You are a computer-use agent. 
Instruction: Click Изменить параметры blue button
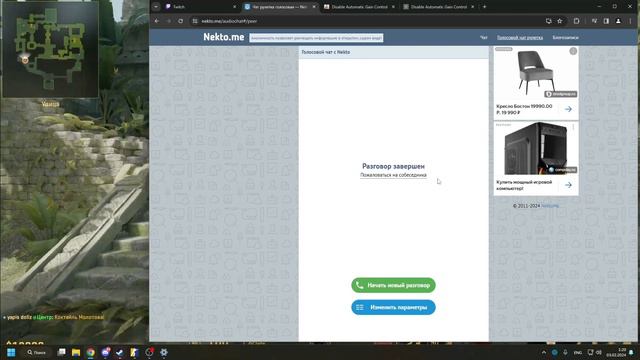393,307
